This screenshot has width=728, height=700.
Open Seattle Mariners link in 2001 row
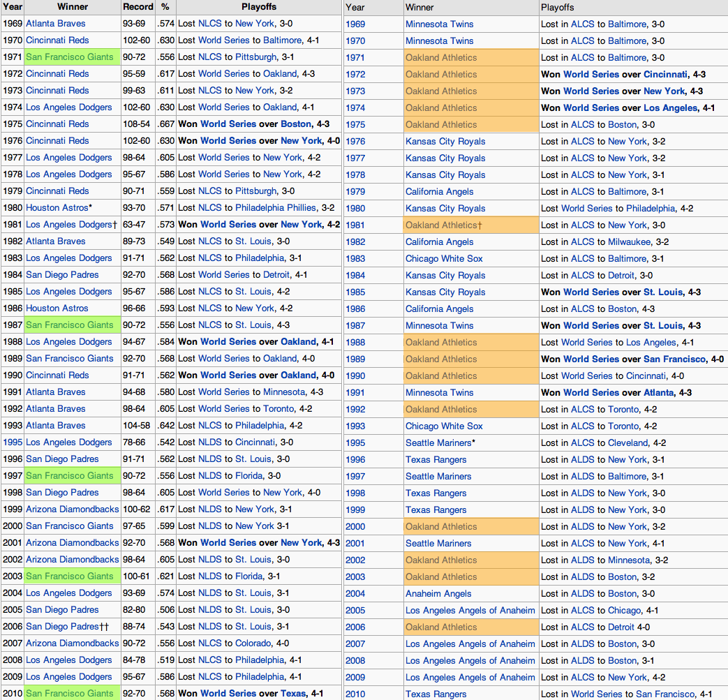coord(438,544)
